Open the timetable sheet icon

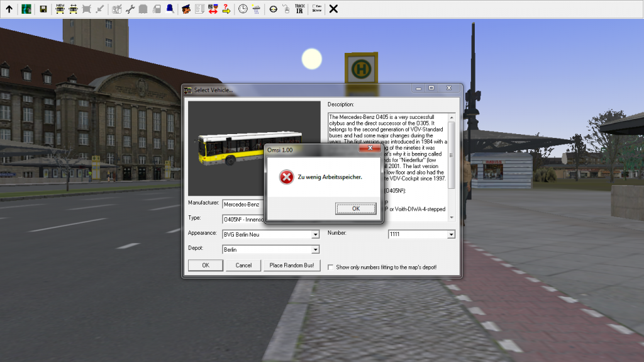199,9
